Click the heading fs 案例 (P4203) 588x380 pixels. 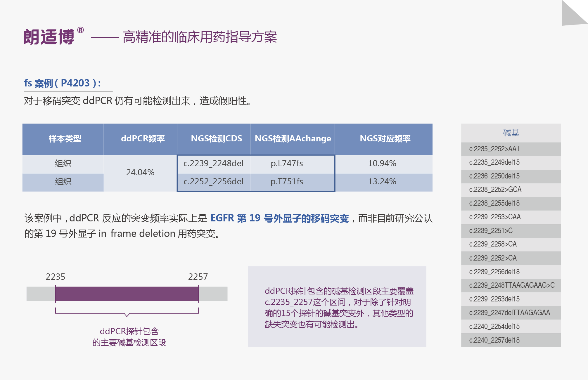62,83
